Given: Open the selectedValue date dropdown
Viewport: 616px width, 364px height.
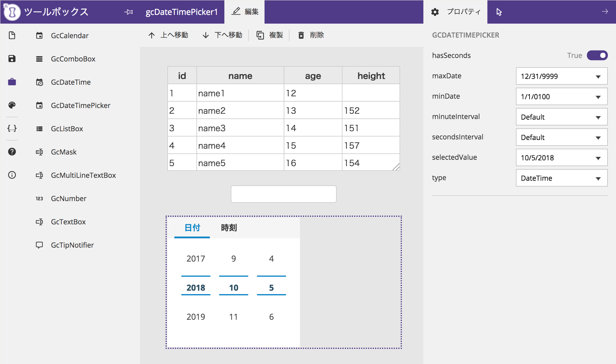Looking at the screenshot, I should 562,158.
